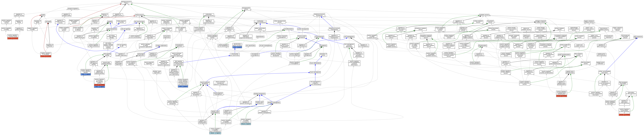Click the 'dorsal/ventral axis specification' node
The image size is (644, 135).
[235, 55]
